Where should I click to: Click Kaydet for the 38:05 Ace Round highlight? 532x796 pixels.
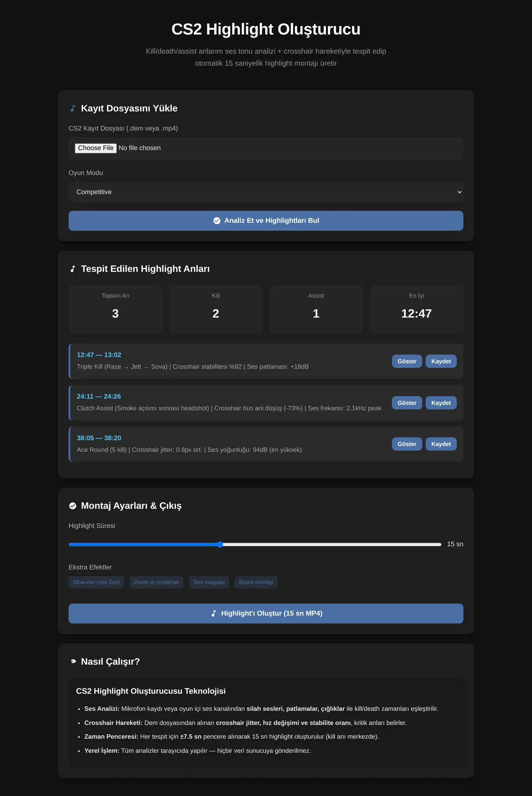coord(441,444)
